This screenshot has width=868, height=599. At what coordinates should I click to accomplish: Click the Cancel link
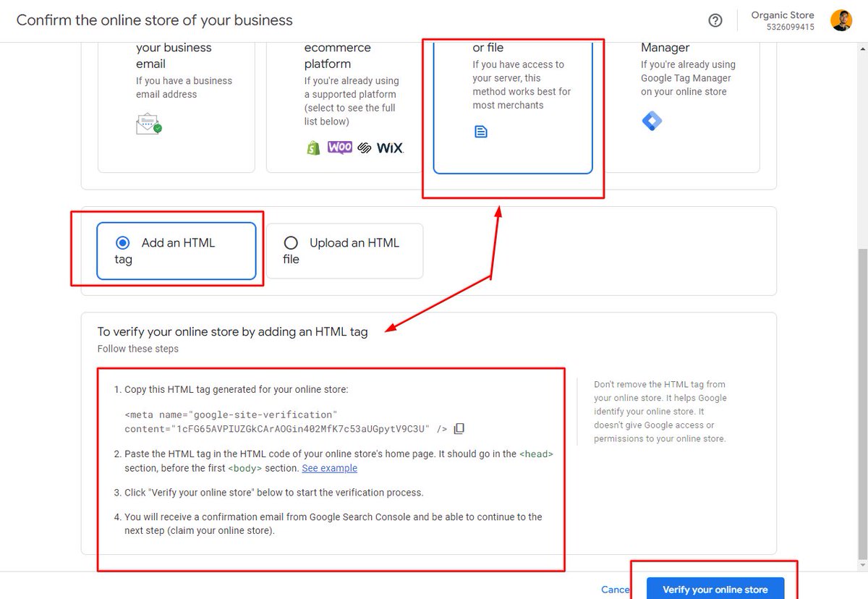(x=614, y=590)
